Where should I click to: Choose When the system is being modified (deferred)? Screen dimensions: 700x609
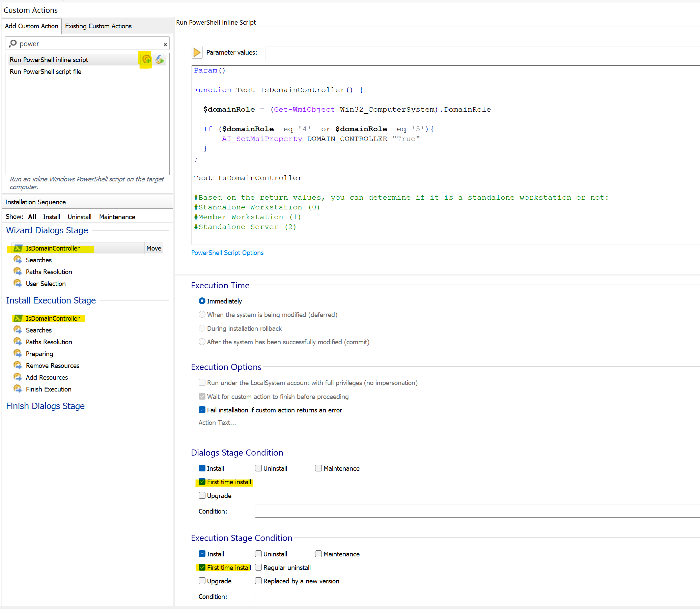coord(202,315)
